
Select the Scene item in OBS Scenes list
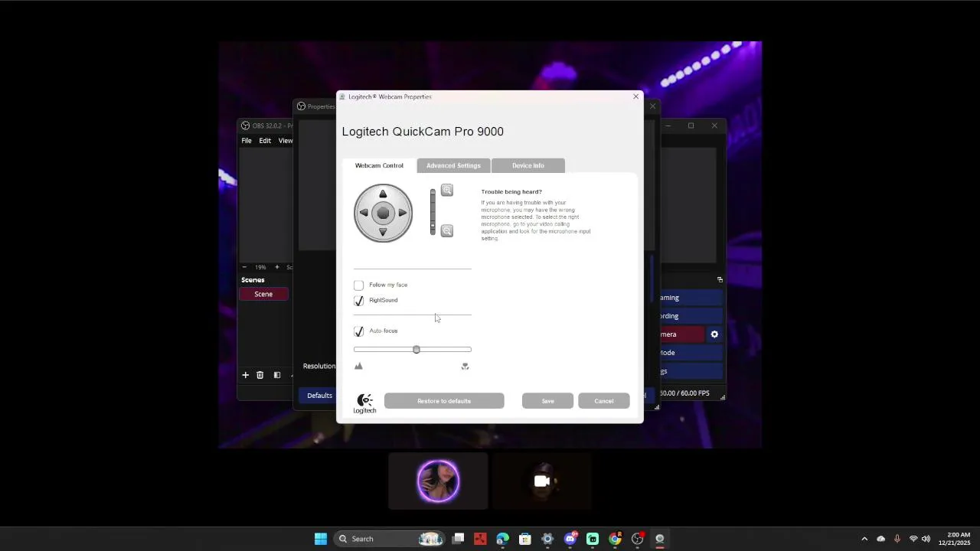click(x=263, y=294)
